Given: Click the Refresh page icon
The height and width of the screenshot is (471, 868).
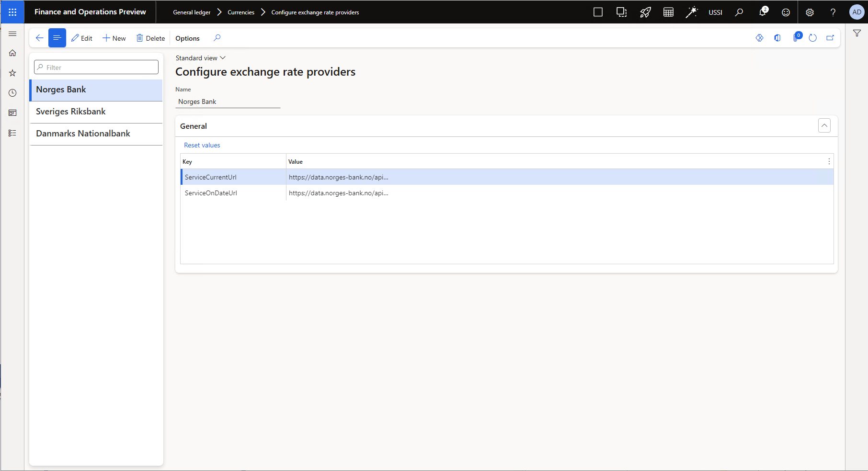Looking at the screenshot, I should [812, 38].
